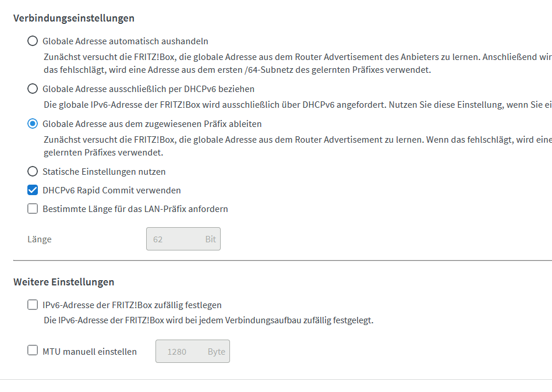Choose "Globale Adresse ausschließlich per DHCPv6 beziehen"

coord(33,89)
